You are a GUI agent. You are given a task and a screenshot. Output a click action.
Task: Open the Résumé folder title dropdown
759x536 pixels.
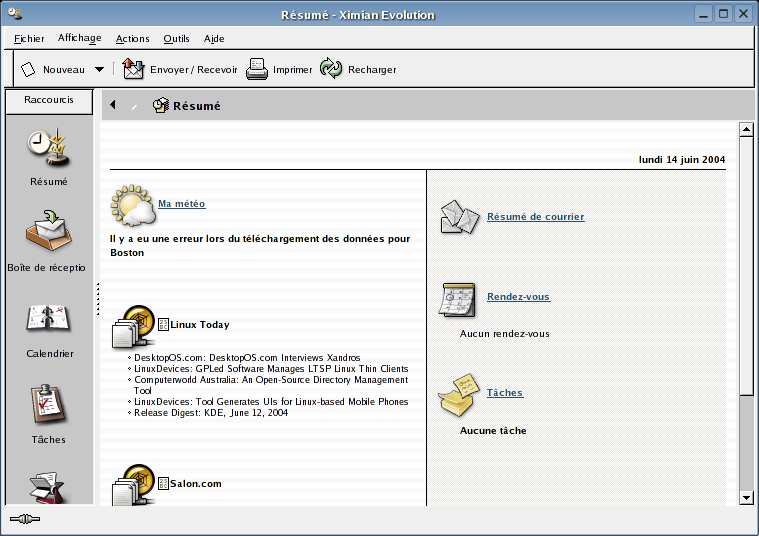187,105
